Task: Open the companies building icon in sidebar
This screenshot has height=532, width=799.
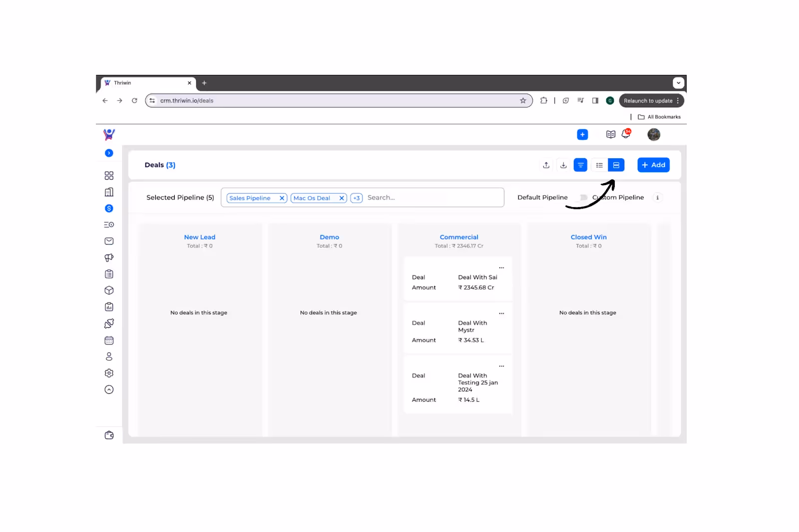Action: click(x=109, y=192)
